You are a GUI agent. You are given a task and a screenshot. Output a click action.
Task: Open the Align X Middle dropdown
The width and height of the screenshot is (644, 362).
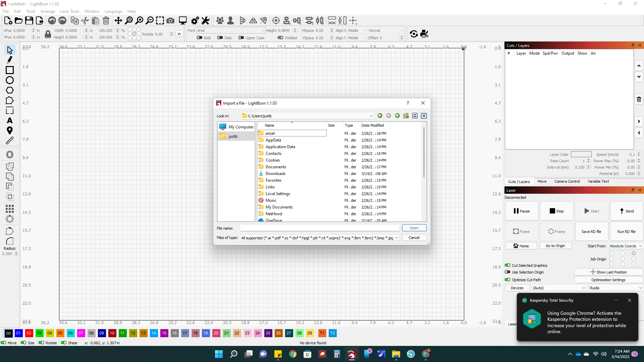pyautogui.click(x=357, y=31)
